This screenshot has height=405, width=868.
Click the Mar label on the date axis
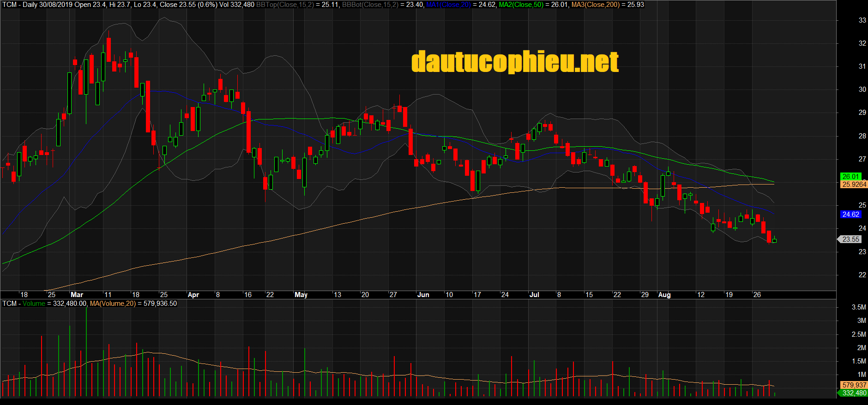coord(77,295)
